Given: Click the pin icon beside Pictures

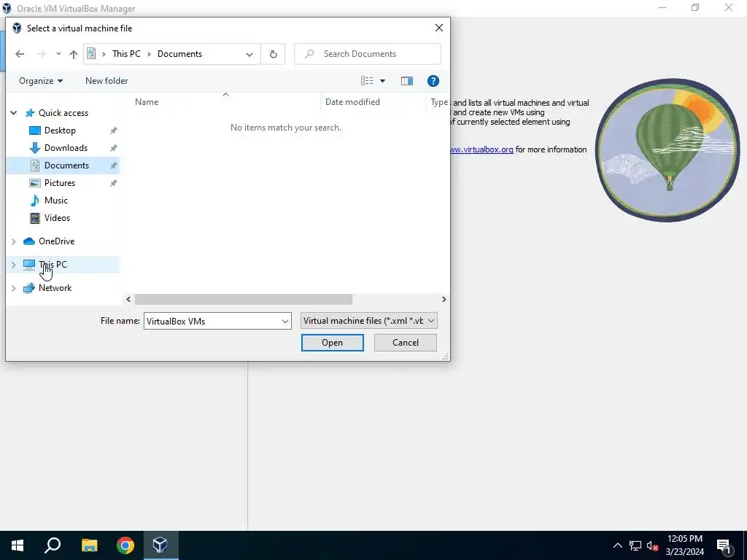Looking at the screenshot, I should click(113, 183).
